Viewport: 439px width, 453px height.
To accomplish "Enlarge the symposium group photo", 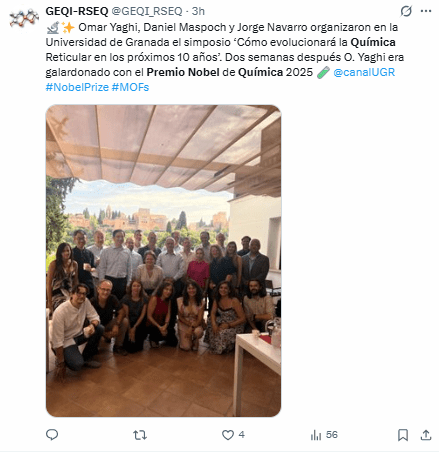I will point(163,261).
